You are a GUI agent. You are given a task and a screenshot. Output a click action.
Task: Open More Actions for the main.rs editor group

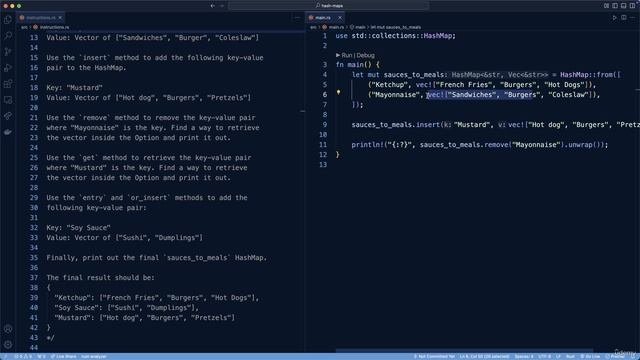pos(633,18)
